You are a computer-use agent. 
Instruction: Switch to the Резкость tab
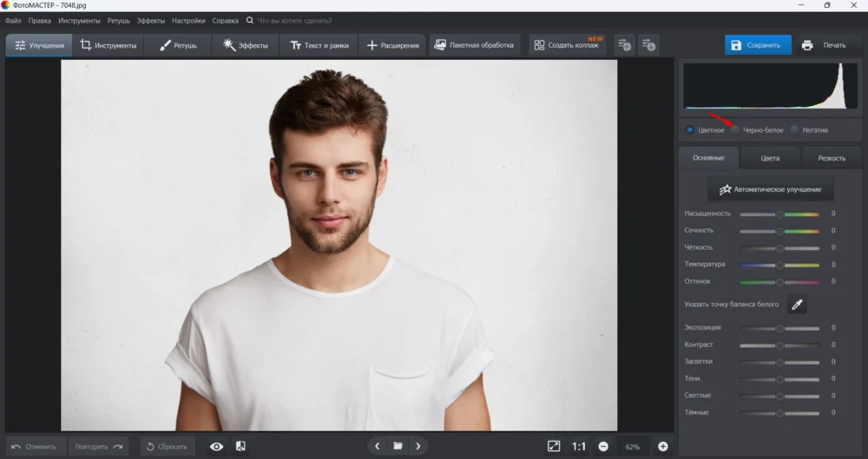[832, 158]
